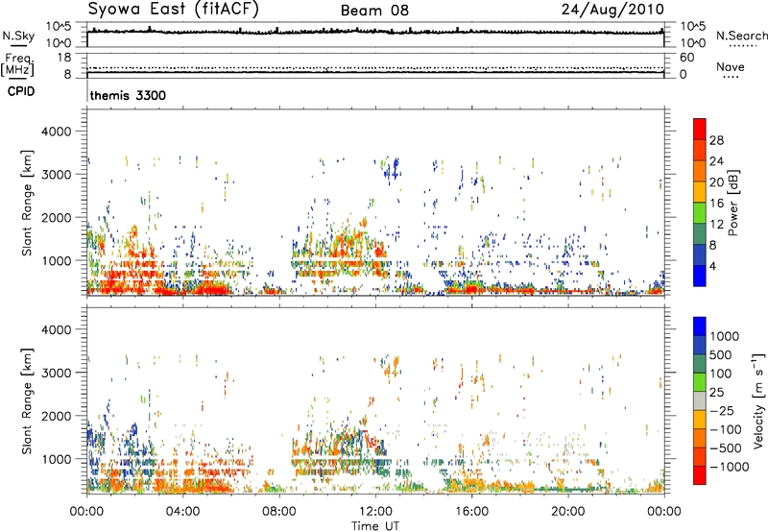Click the Velocity [m s⁻¹] colorbar label
Screen dimensions: 768x532
coord(758,400)
